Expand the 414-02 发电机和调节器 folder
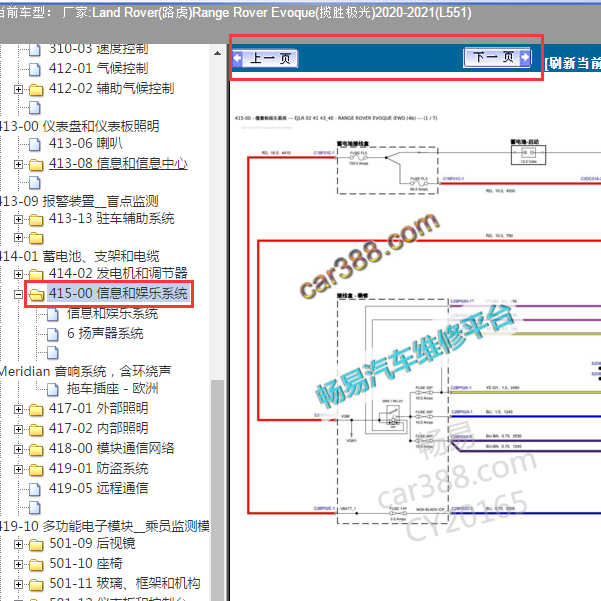601x601 pixels. (x=18, y=274)
